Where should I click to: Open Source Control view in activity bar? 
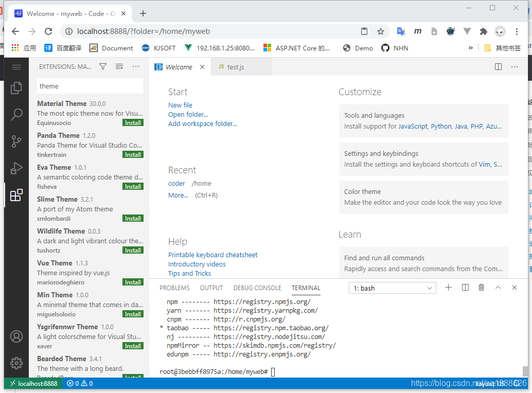pyautogui.click(x=16, y=141)
